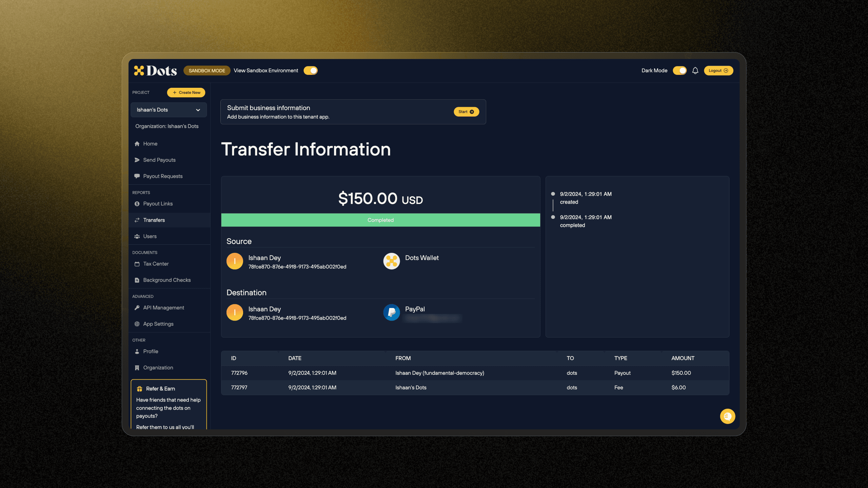Click the Users icon
The width and height of the screenshot is (868, 488).
click(137, 236)
